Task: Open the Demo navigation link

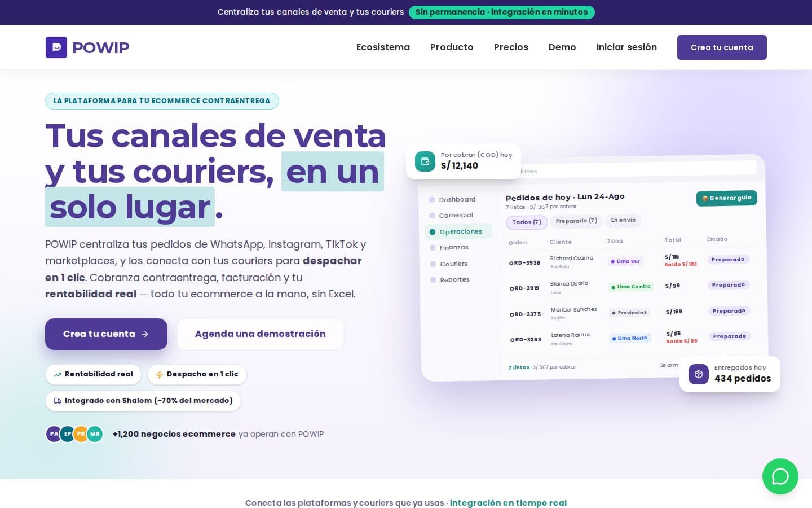Action: [x=562, y=47]
